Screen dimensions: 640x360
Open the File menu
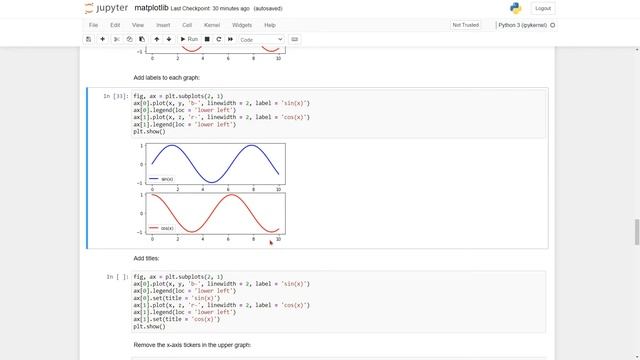pos(93,25)
